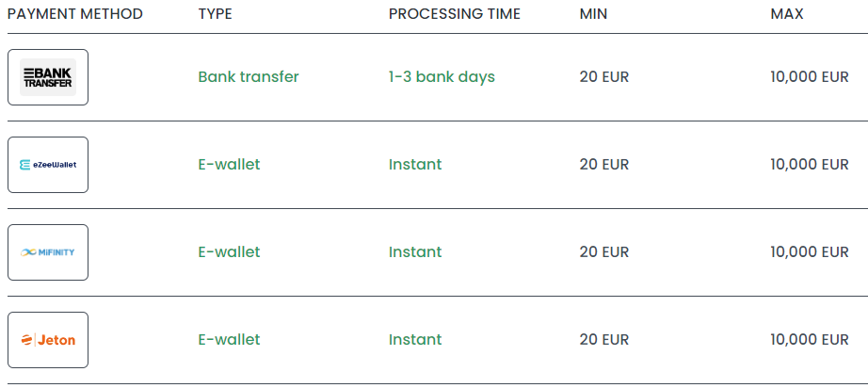Screen dimensions: 868x388
Task: Click Instant in the eZeeWallet row
Action: (x=415, y=165)
